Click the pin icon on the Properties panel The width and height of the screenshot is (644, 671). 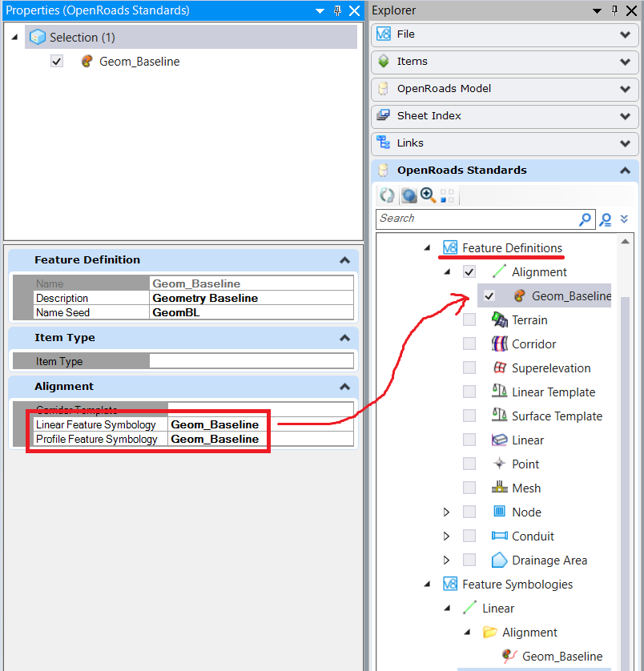[x=337, y=10]
